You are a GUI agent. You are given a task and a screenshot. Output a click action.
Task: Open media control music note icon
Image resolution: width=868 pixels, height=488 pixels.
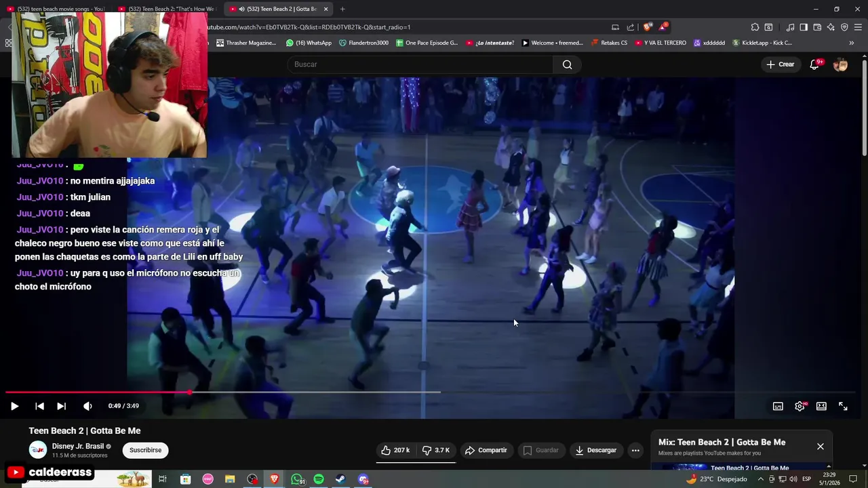(791, 27)
